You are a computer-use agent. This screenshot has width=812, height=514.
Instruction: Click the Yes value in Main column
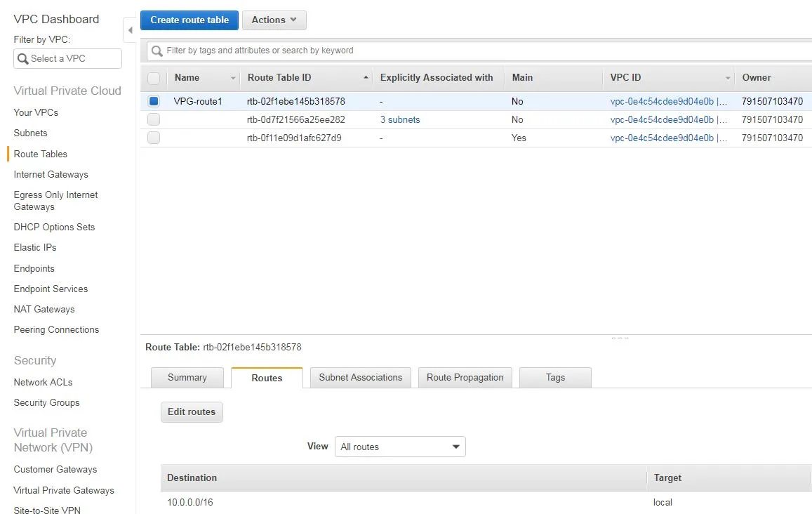coord(519,138)
